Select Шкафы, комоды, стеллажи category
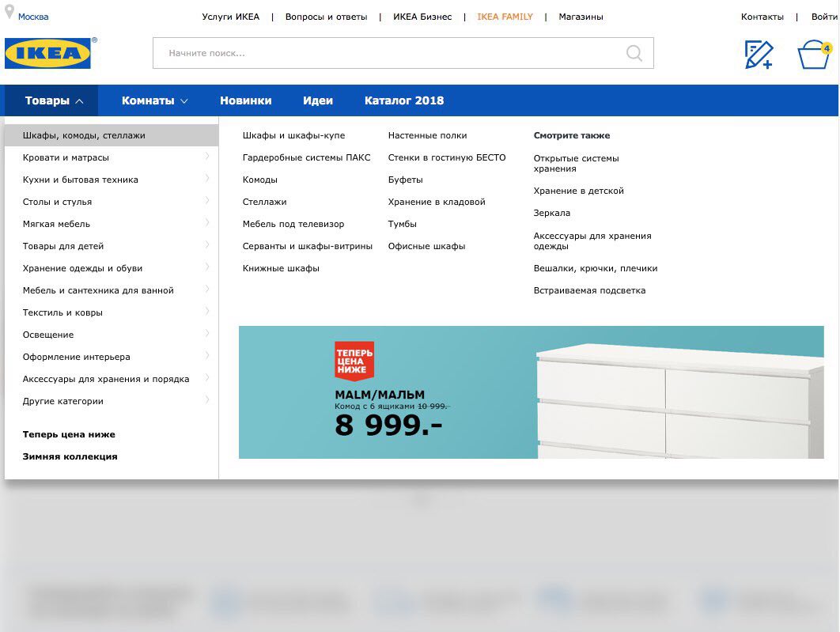Image resolution: width=840 pixels, height=632 pixels. click(112, 135)
